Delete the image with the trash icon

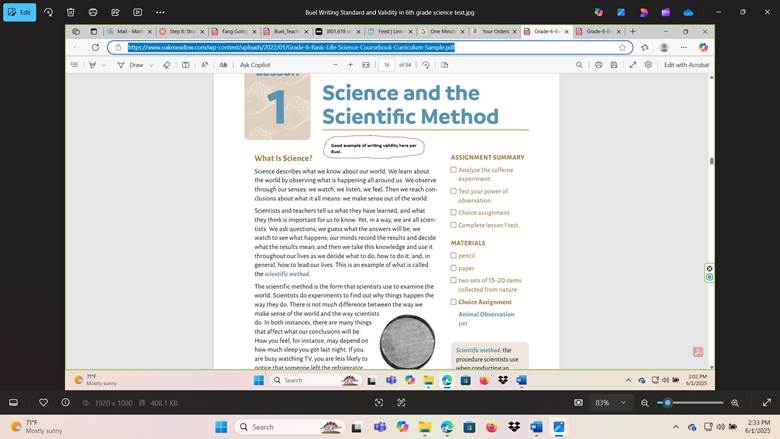[x=70, y=12]
